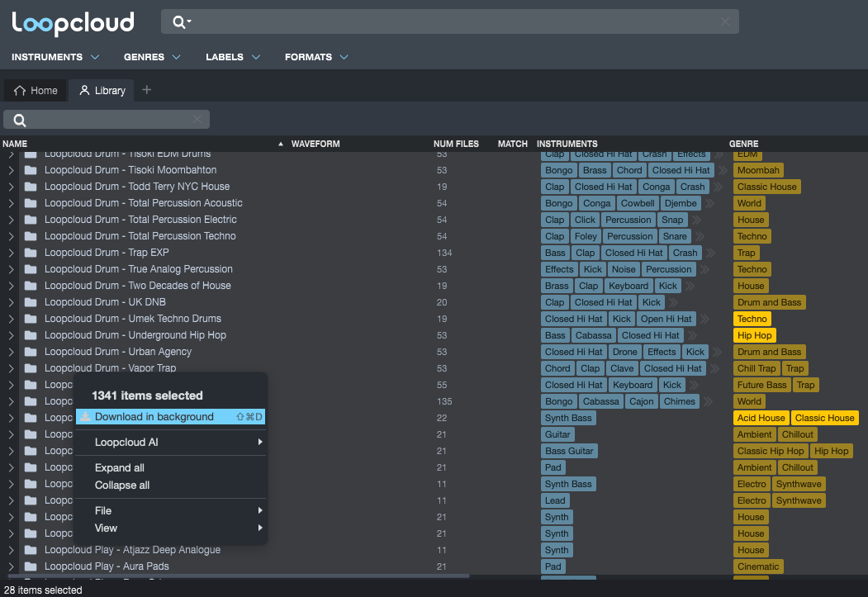Image resolution: width=868 pixels, height=597 pixels.
Task: Switch to the Library tab
Action: 102,90
